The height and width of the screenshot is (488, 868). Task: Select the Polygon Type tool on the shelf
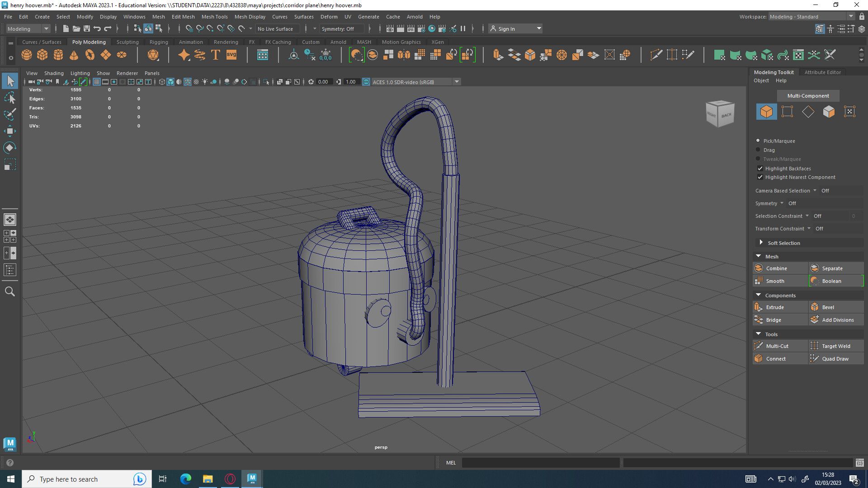(x=215, y=54)
